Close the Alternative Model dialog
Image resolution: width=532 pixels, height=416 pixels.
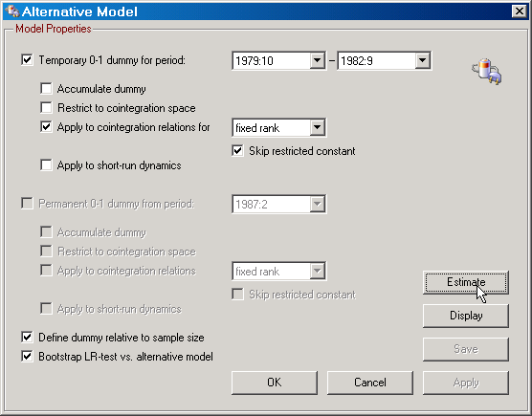520,11
